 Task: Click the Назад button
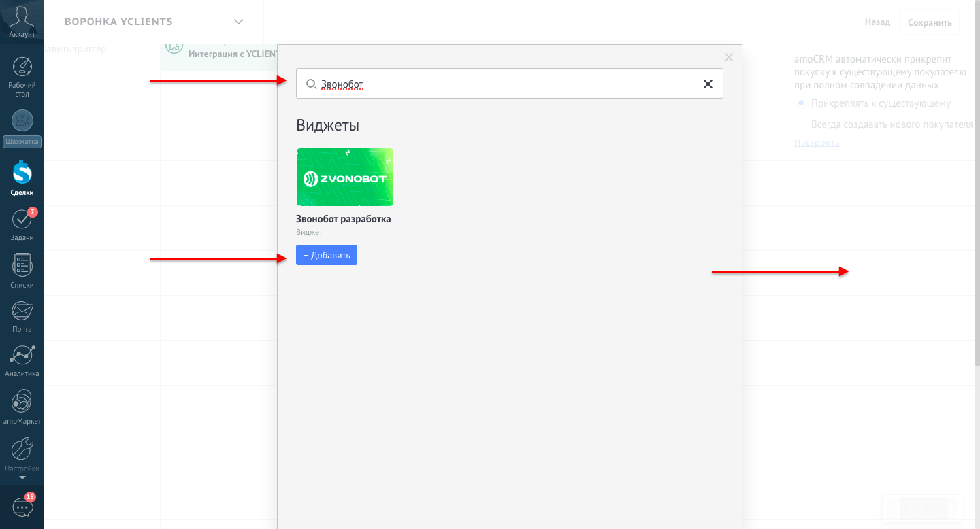(x=877, y=22)
